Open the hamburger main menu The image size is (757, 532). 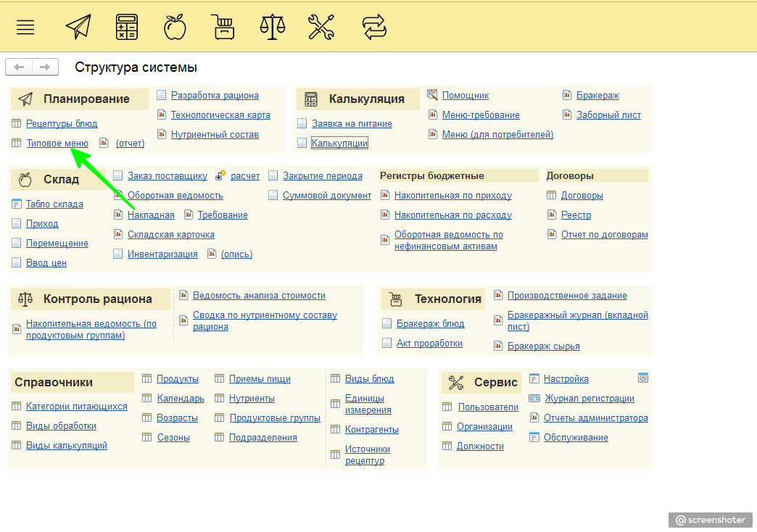click(25, 28)
